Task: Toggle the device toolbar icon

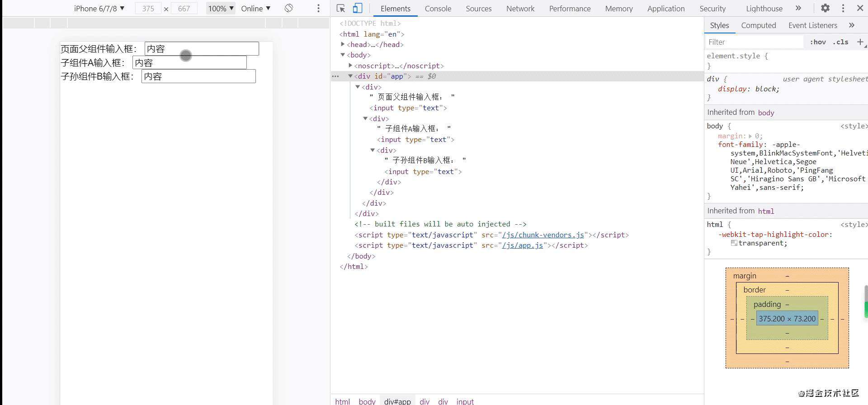Action: point(357,8)
